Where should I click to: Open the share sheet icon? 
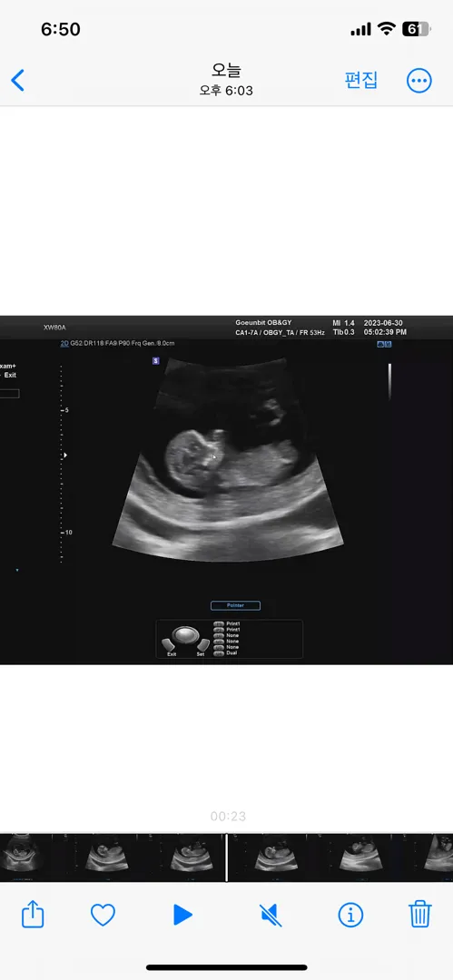pyautogui.click(x=34, y=915)
